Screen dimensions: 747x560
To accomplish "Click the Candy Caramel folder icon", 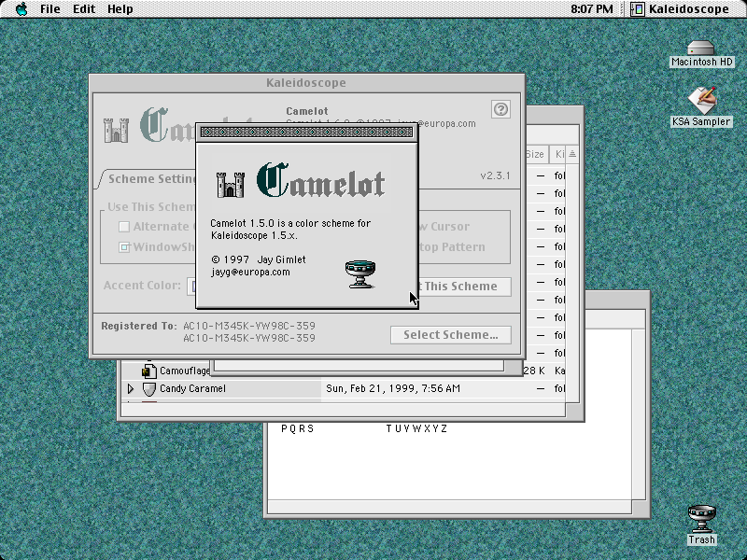I will click(x=149, y=388).
